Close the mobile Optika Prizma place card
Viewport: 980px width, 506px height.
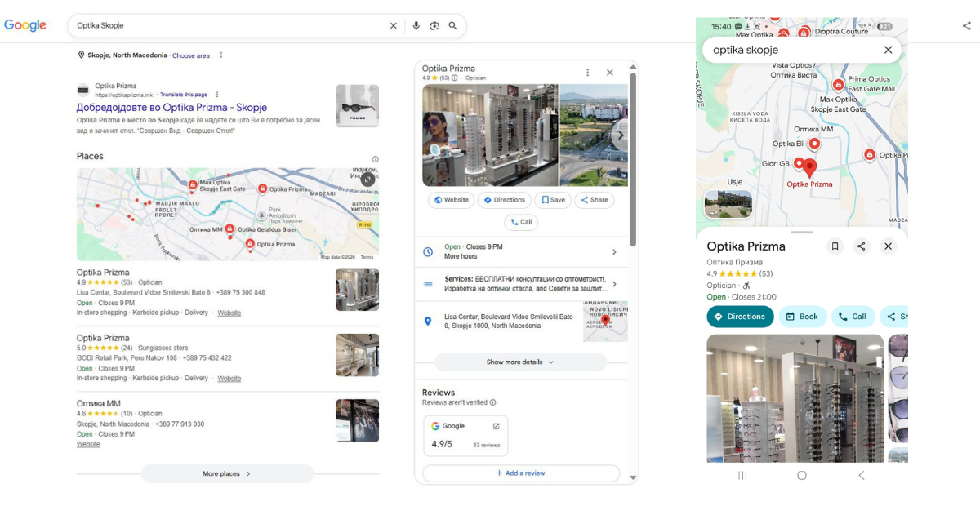pyautogui.click(x=889, y=246)
